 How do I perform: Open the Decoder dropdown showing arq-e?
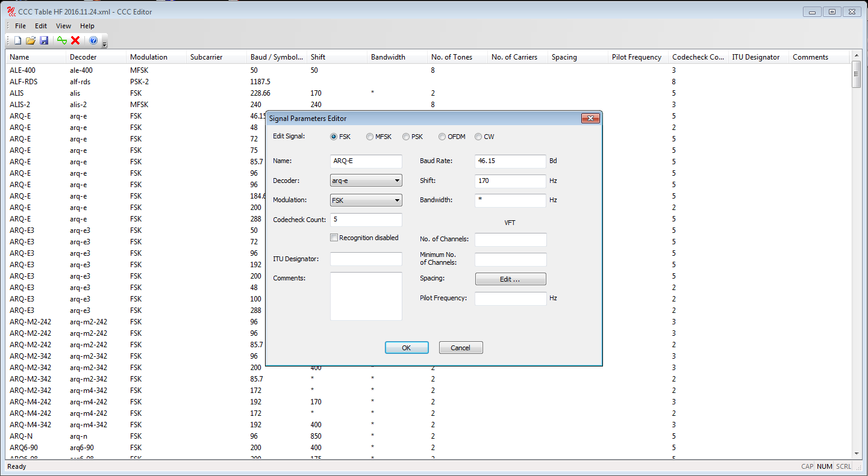pyautogui.click(x=366, y=181)
